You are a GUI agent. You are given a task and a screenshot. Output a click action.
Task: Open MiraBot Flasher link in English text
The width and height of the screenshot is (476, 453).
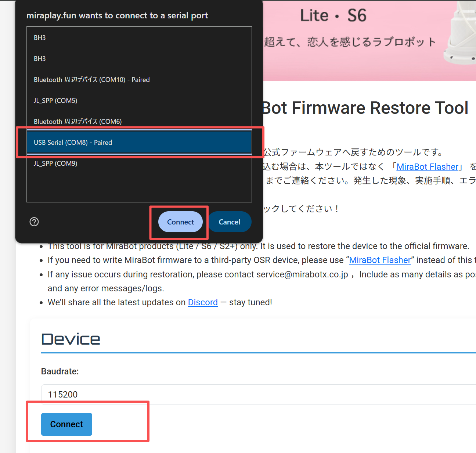coord(380,260)
